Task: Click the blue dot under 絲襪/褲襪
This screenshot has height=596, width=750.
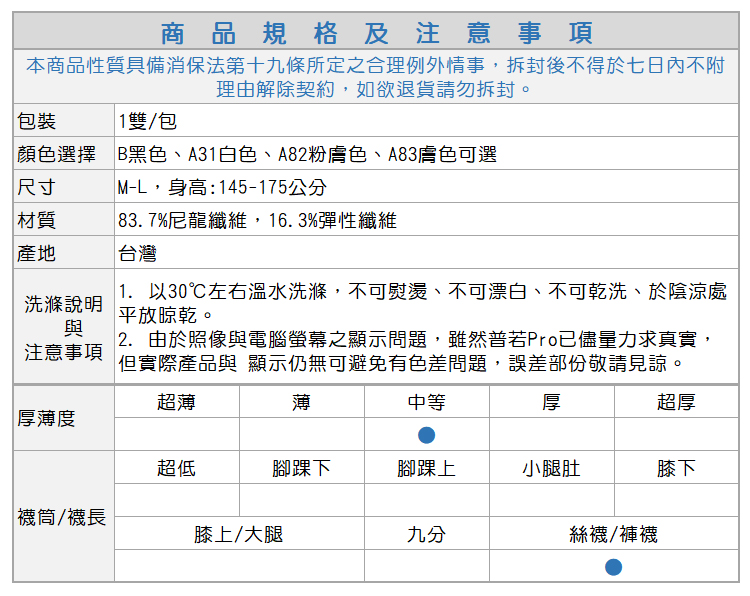Action: (614, 567)
